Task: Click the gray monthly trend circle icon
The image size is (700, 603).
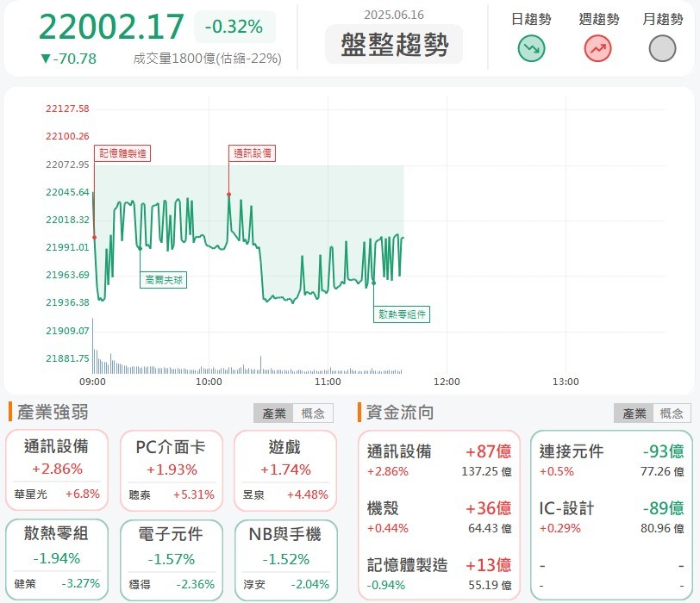Action: point(662,48)
